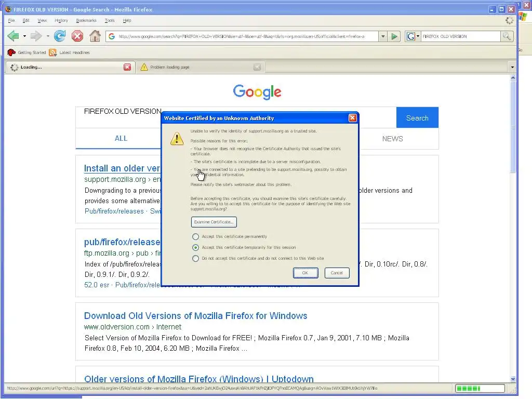This screenshot has height=399, width=532.
Task: Open the pub/firefox/releases result link
Action: pos(122,242)
